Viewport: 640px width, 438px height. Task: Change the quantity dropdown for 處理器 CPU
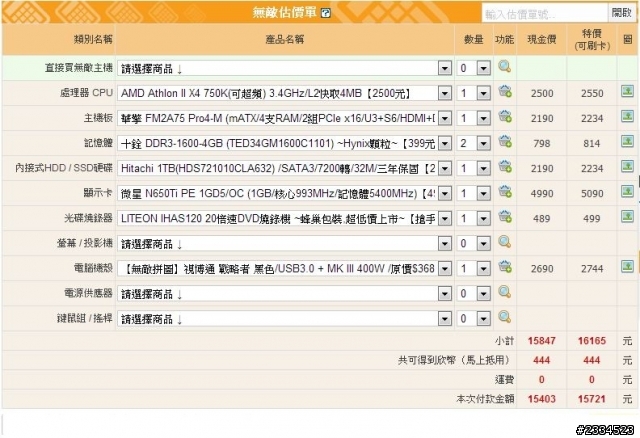(473, 93)
